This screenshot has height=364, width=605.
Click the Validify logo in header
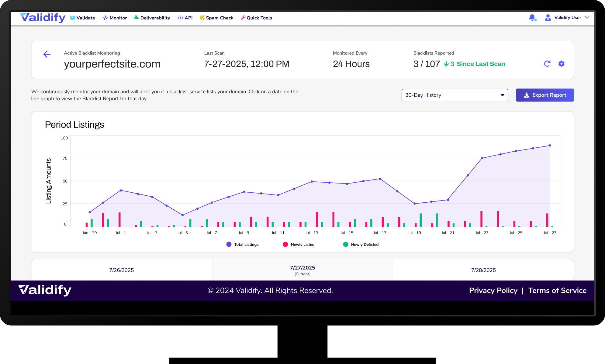coord(43,18)
